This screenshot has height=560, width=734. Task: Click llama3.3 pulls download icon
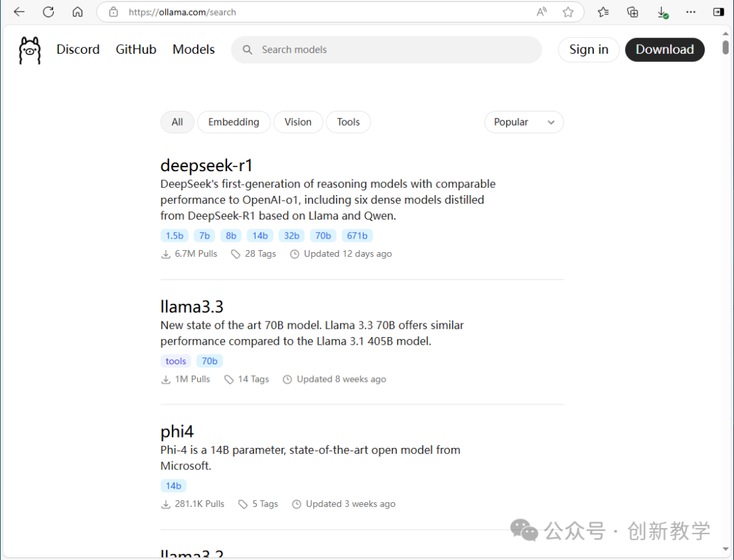point(166,380)
